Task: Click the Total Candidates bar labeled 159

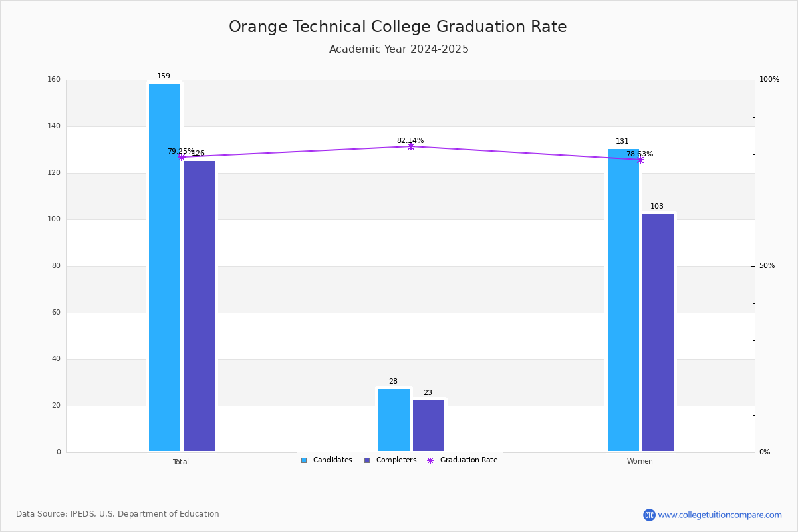Action: (164, 267)
